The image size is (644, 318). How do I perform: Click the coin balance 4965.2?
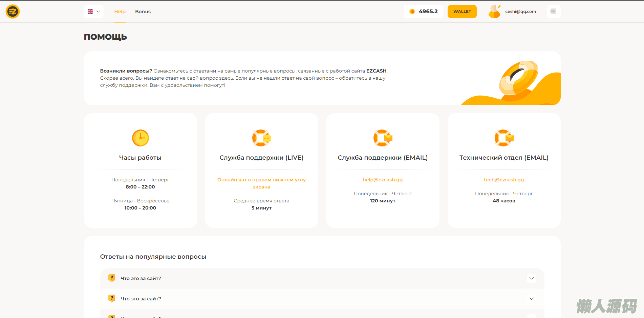(x=424, y=12)
